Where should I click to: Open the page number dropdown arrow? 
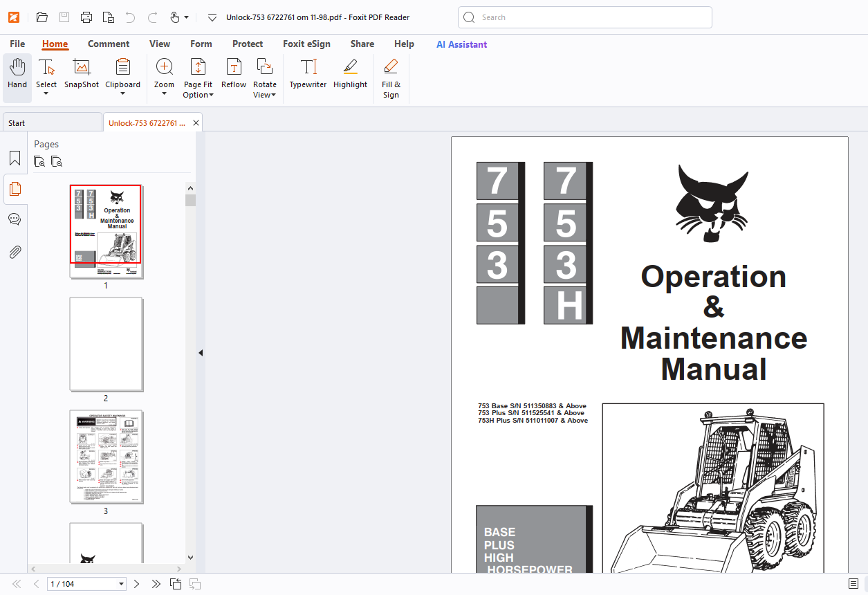[122, 584]
